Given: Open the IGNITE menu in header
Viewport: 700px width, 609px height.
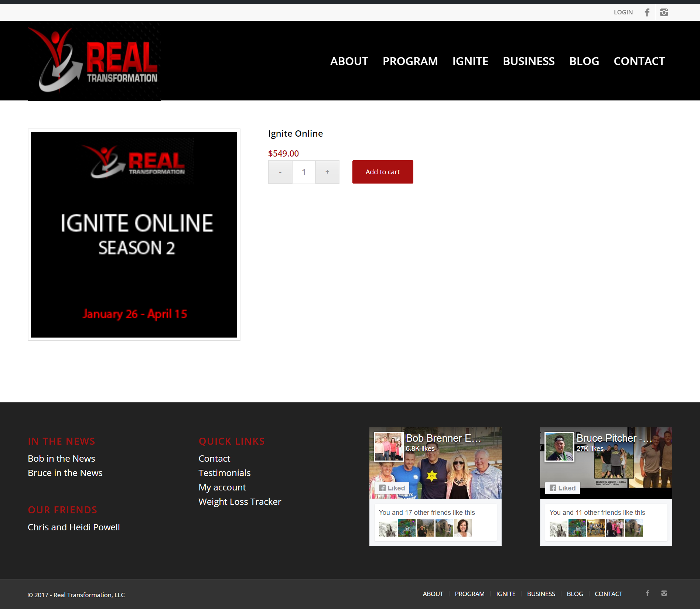Looking at the screenshot, I should point(470,61).
